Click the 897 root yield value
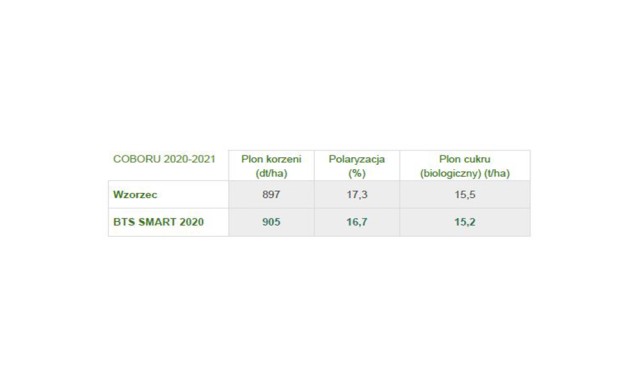Image resolution: width=640 pixels, height=386 pixels. (x=271, y=195)
